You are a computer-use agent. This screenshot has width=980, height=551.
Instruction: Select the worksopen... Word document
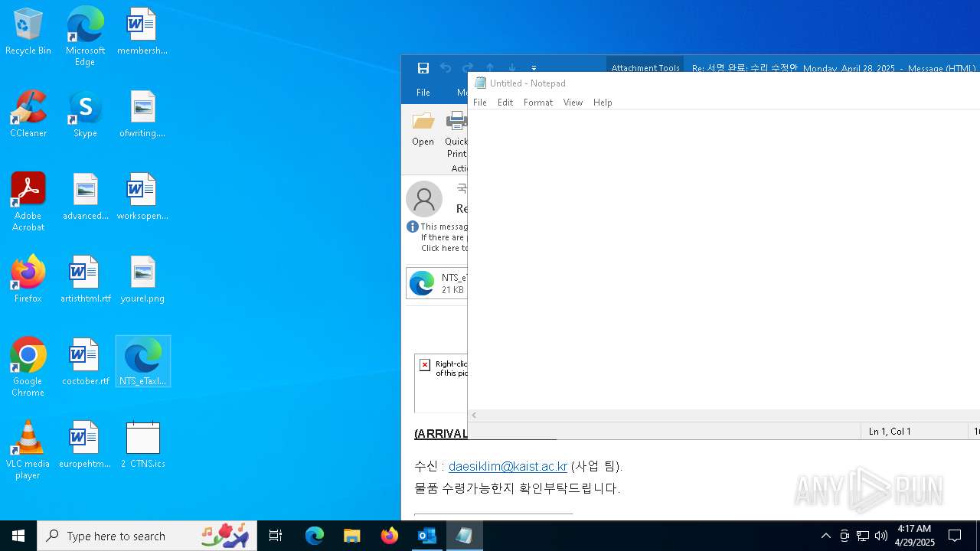(142, 197)
